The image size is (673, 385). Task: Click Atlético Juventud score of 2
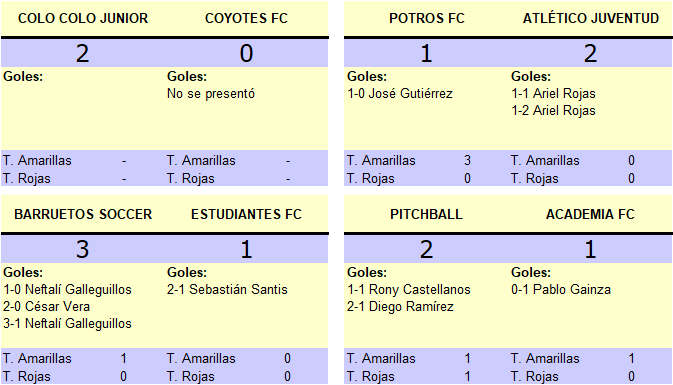[x=590, y=54]
